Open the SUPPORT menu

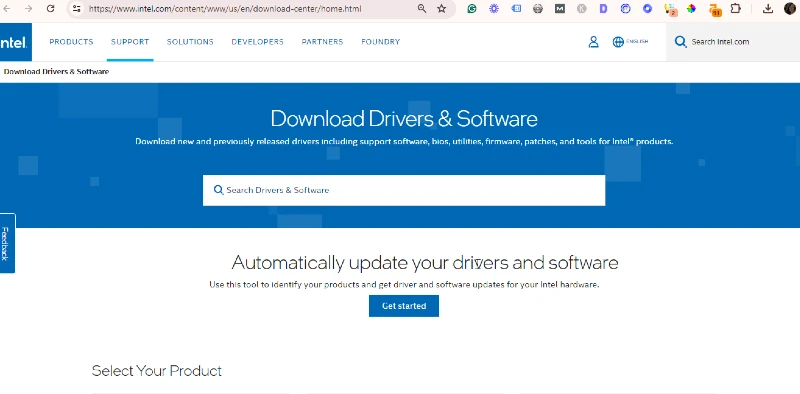coord(130,42)
